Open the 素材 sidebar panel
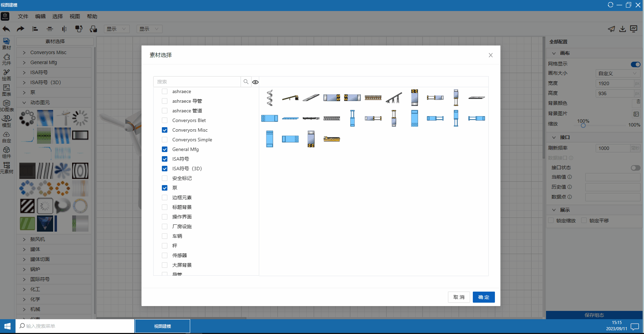644x334 pixels. tap(7, 44)
